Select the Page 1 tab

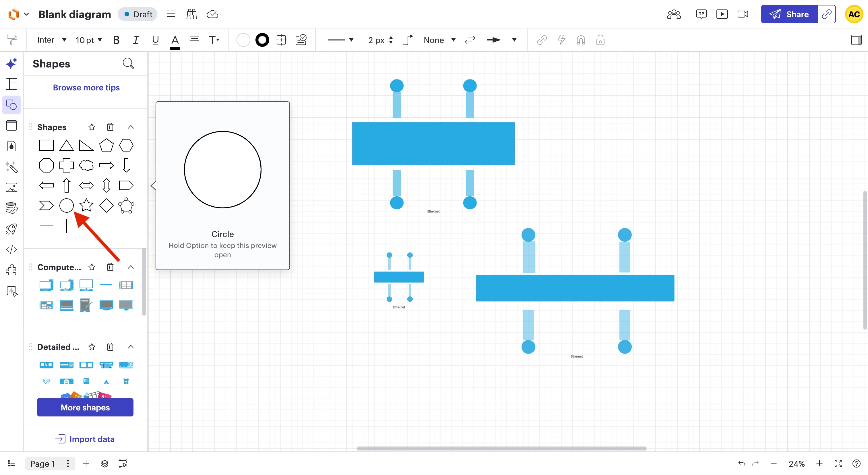point(42,464)
